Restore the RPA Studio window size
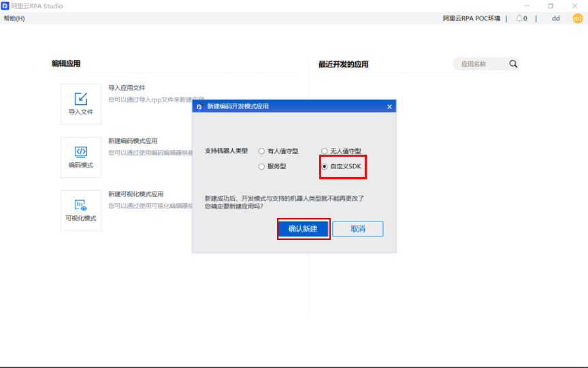Viewport: 588px width, 368px height. [x=551, y=6]
